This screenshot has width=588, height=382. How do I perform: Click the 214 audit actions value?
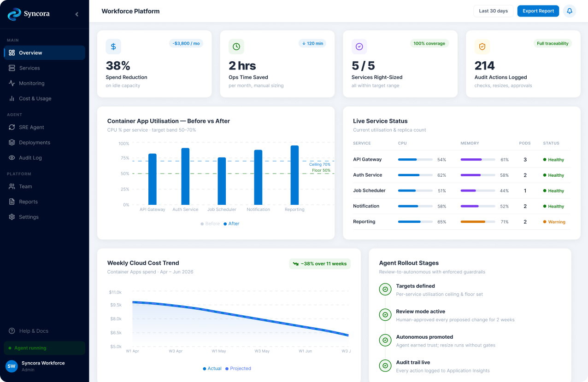485,66
